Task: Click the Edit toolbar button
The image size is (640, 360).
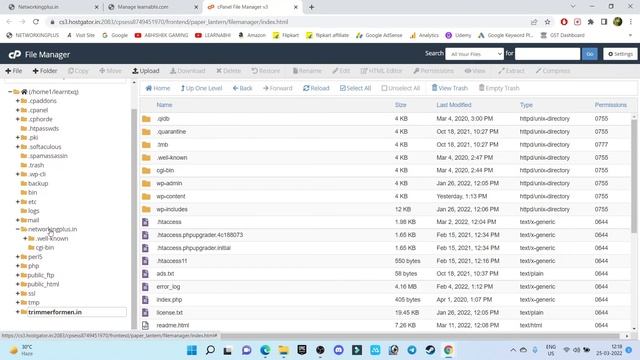Action: (x=341, y=71)
